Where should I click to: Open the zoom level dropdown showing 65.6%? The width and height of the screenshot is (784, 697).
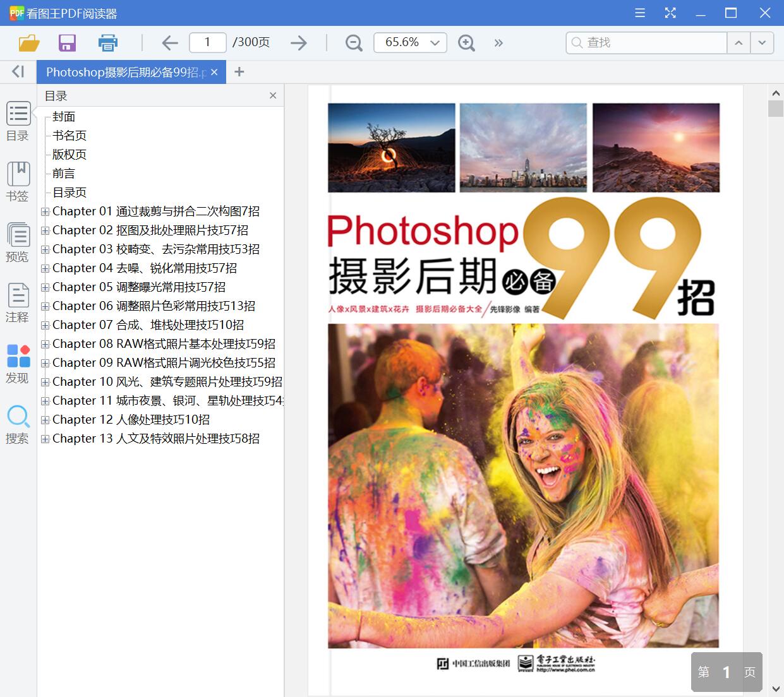[410, 42]
